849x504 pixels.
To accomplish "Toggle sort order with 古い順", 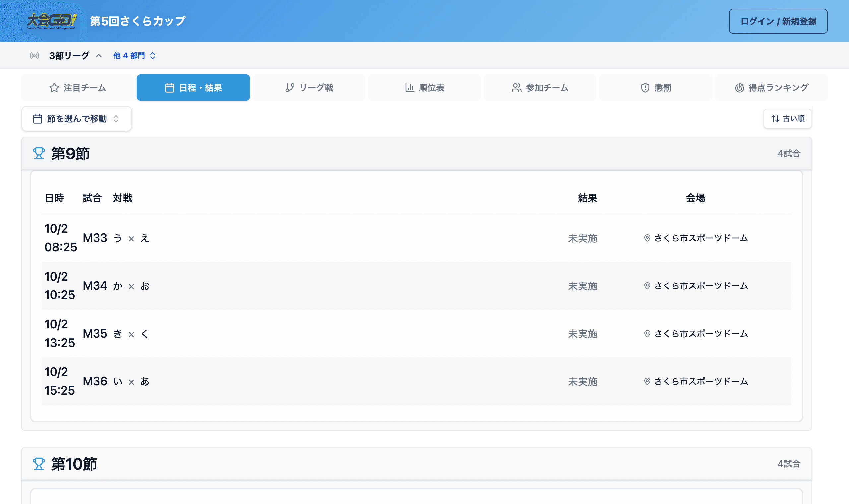I will 788,119.
